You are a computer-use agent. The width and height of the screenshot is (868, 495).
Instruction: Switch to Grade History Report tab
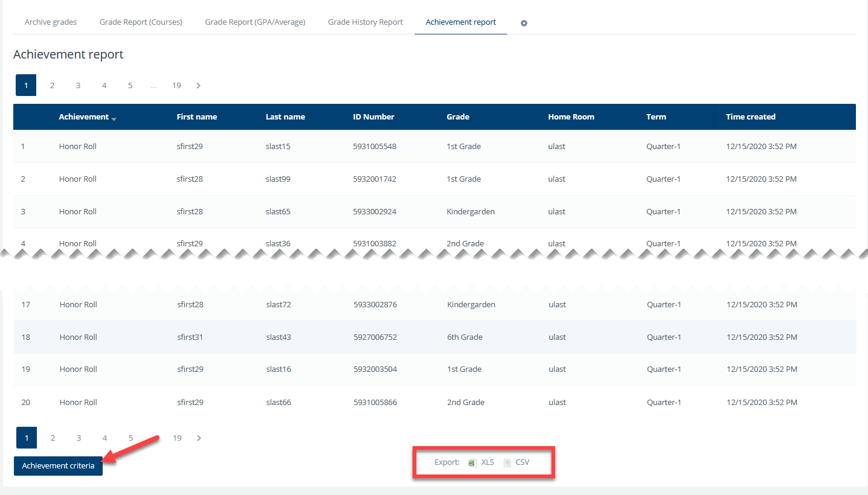[365, 22]
